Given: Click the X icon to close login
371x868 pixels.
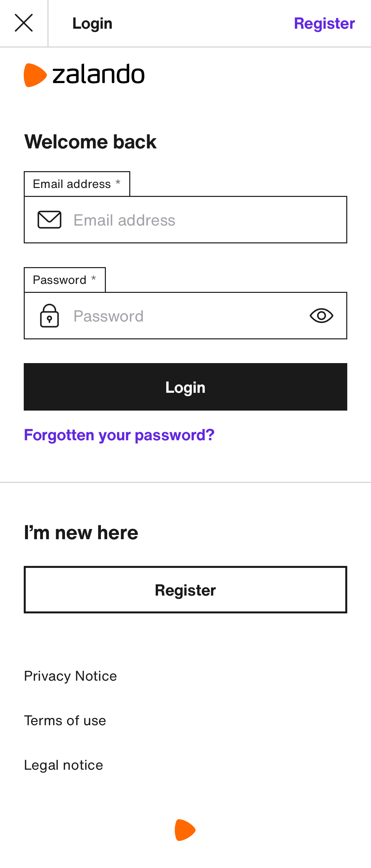Looking at the screenshot, I should click(x=24, y=22).
